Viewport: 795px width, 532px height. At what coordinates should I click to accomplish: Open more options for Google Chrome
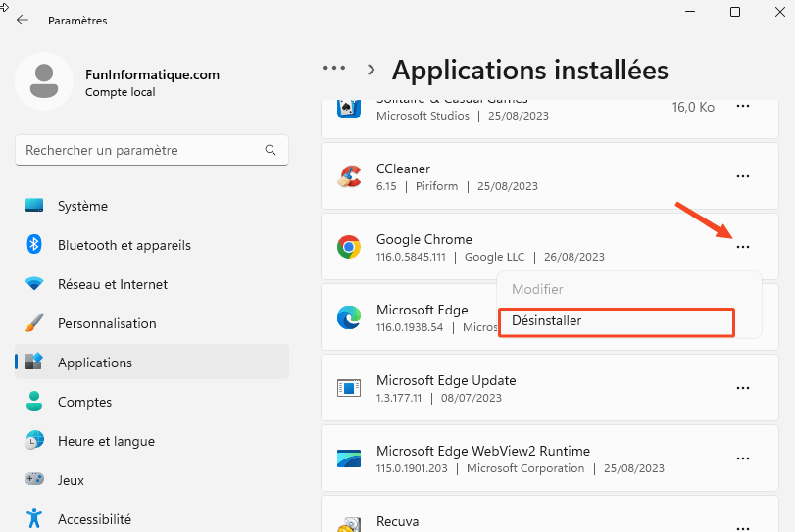coord(742,247)
